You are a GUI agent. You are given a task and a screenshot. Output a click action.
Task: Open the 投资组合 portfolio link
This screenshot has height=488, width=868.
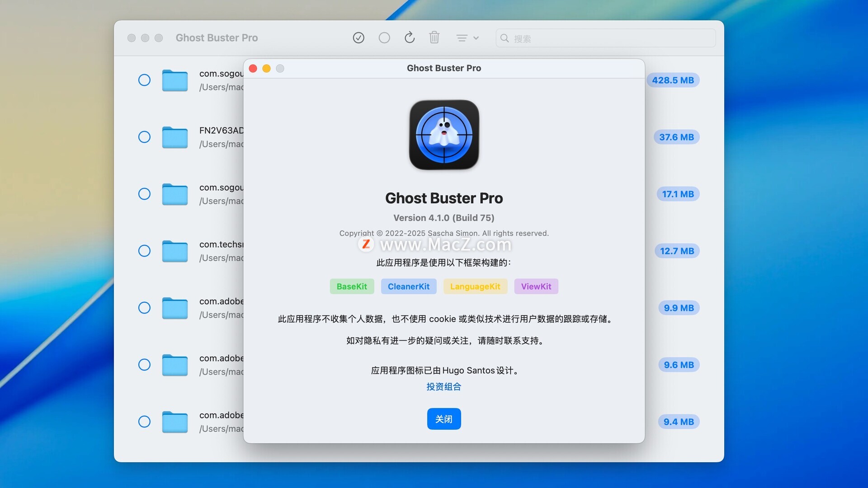(443, 387)
